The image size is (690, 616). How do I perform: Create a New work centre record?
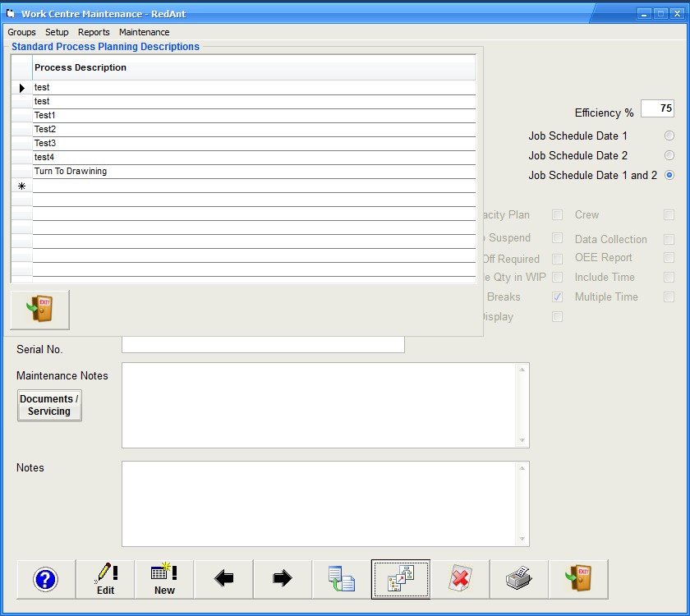coord(164,579)
